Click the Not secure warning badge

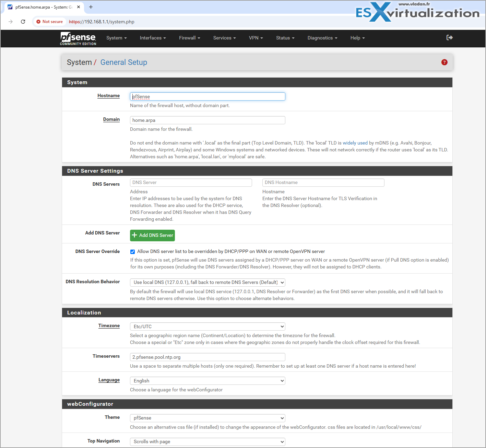[x=50, y=22]
